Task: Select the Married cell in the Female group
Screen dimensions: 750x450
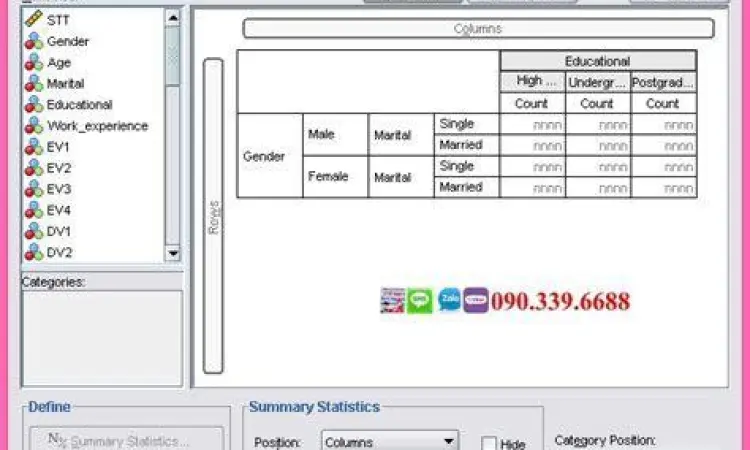Action: 467,187
